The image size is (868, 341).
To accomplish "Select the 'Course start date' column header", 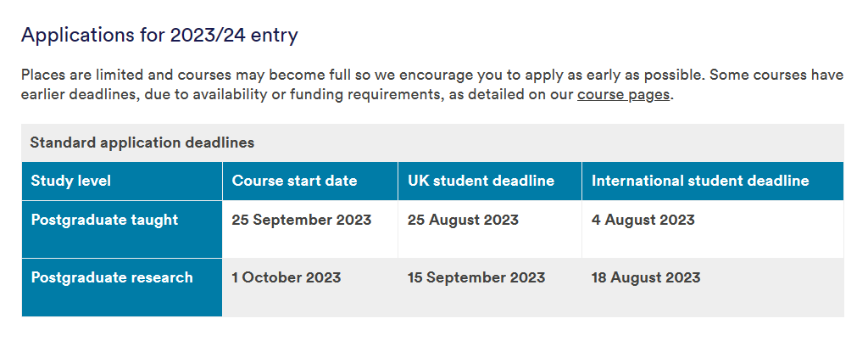I will (294, 181).
